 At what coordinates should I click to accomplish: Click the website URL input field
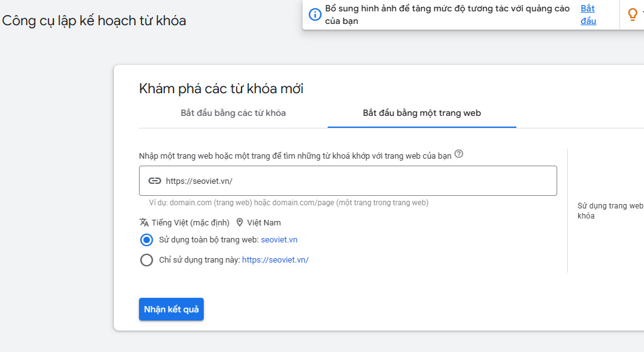(x=348, y=181)
